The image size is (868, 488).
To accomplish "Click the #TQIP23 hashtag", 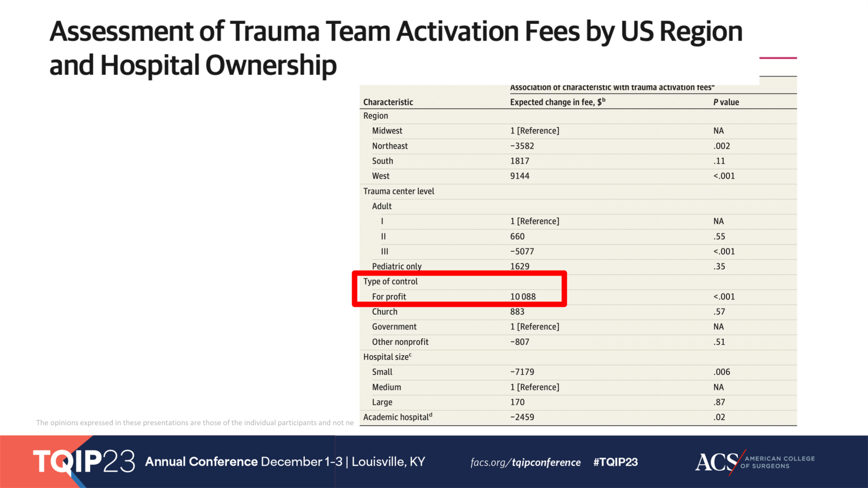I will pos(615,463).
